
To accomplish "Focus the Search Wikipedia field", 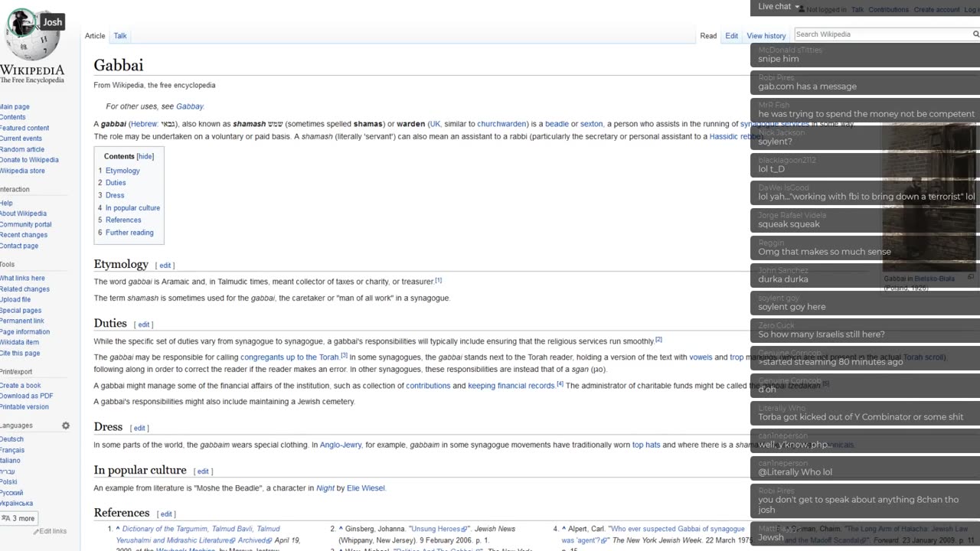I will pos(882,34).
